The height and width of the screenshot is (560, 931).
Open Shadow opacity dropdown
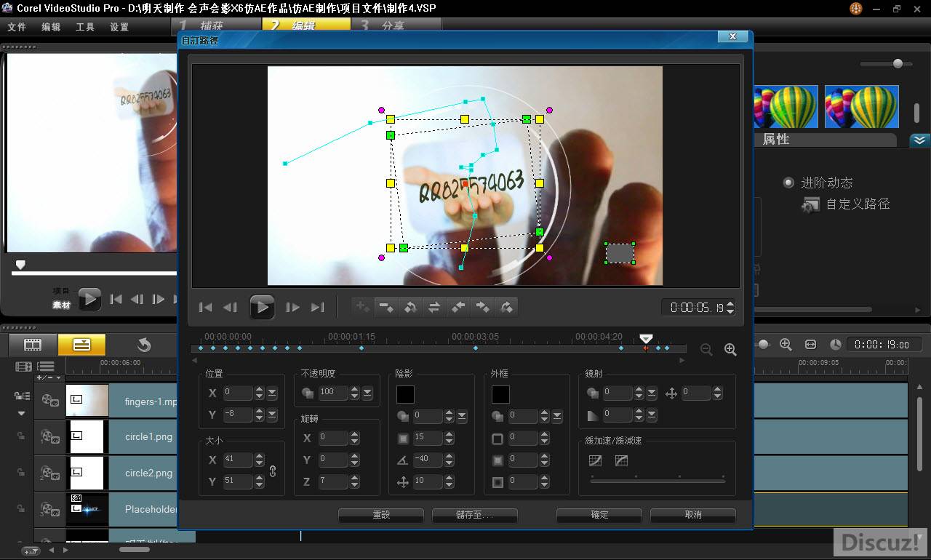click(x=462, y=416)
